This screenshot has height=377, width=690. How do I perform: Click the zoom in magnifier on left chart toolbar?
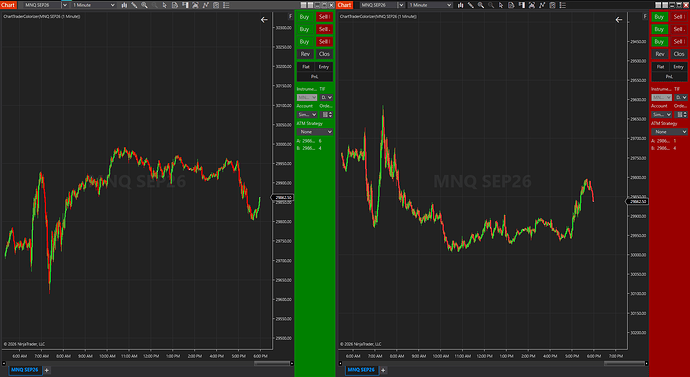[x=144, y=5]
